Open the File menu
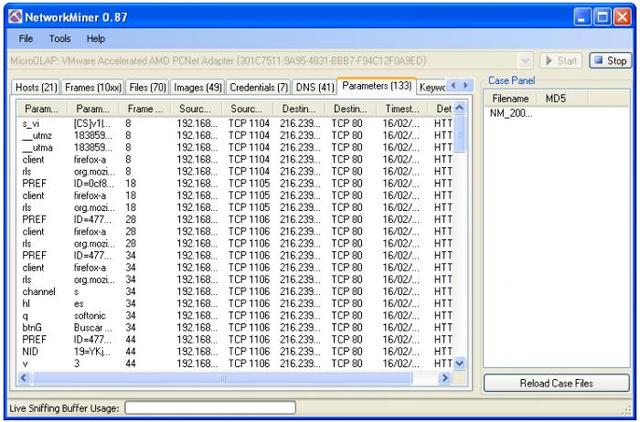 (26, 38)
